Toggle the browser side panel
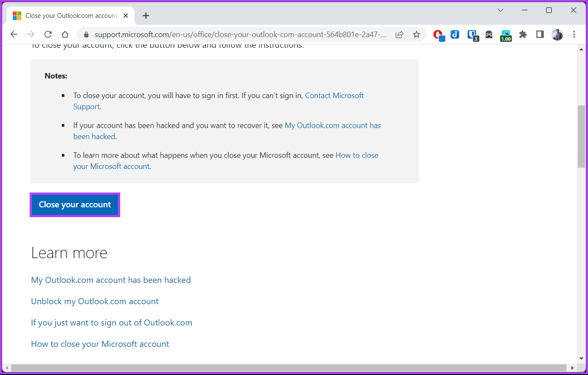588x375 pixels. [540, 35]
